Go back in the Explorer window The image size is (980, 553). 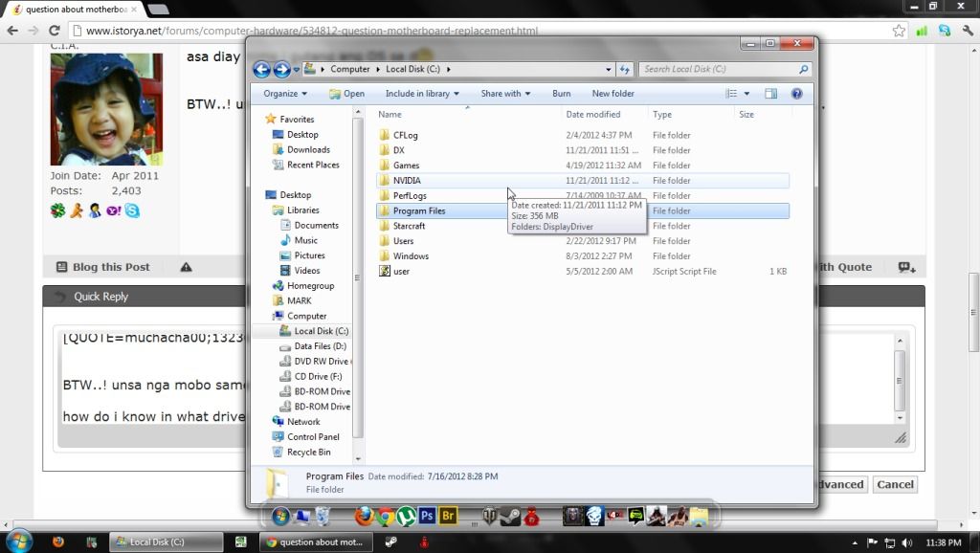pyautogui.click(x=261, y=69)
